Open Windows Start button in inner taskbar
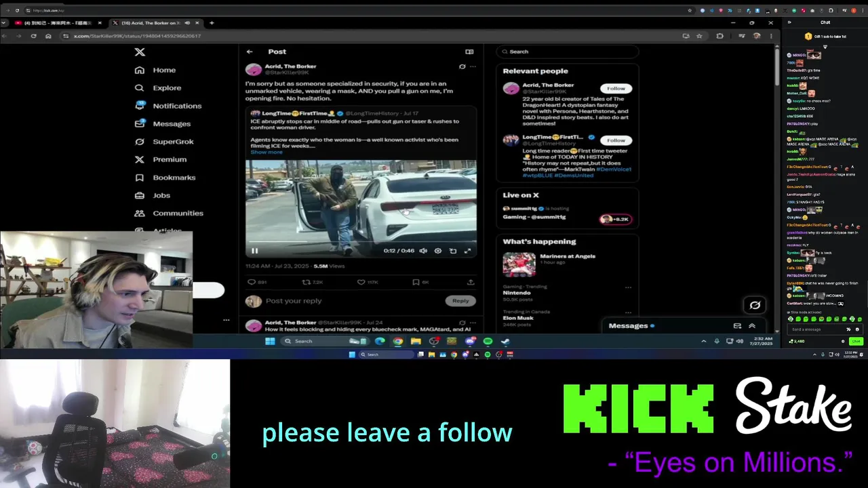 click(x=270, y=342)
